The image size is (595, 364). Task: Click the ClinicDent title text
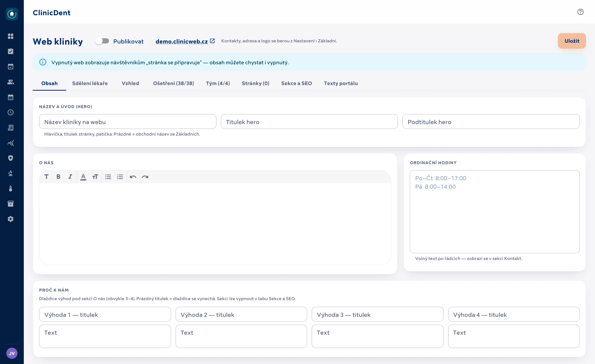(x=52, y=13)
